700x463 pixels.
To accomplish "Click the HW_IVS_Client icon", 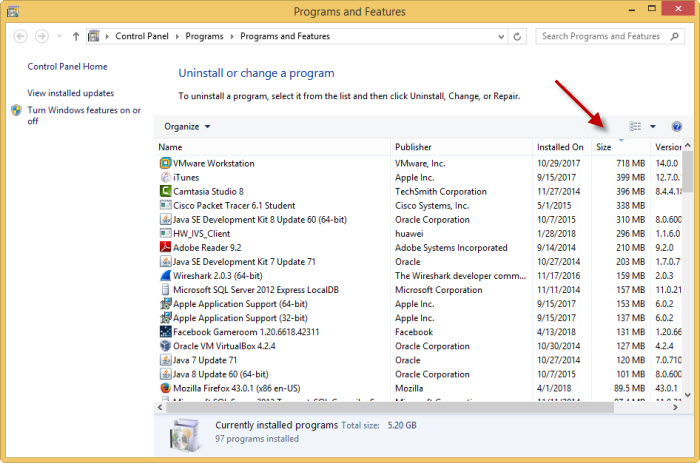I will pos(165,233).
